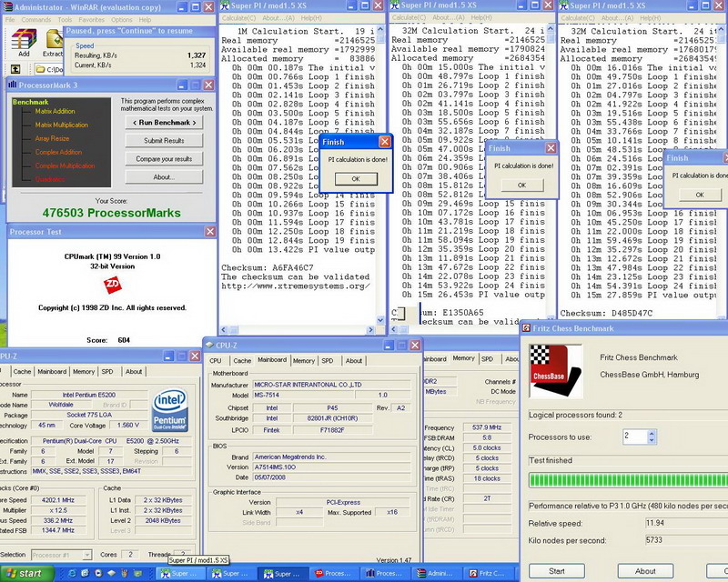Click the Relative speed 11.94 field
Image resolution: width=728 pixels, height=582 pixels.
point(686,523)
